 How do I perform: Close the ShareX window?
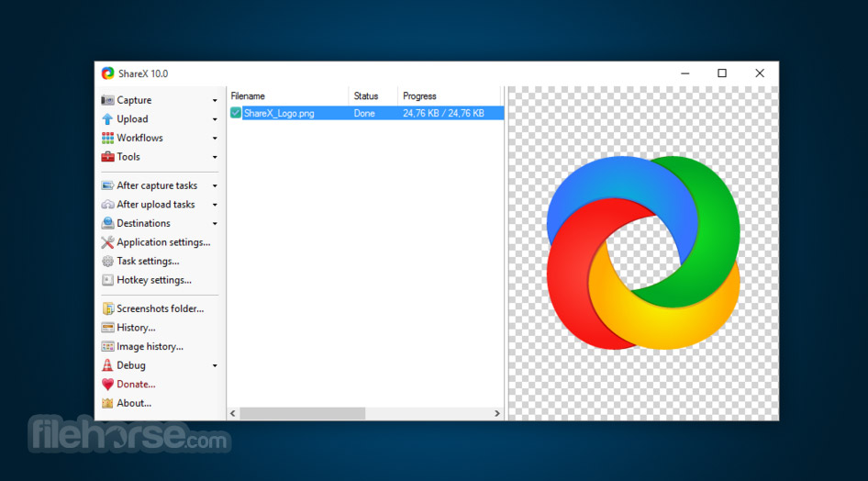coord(760,73)
